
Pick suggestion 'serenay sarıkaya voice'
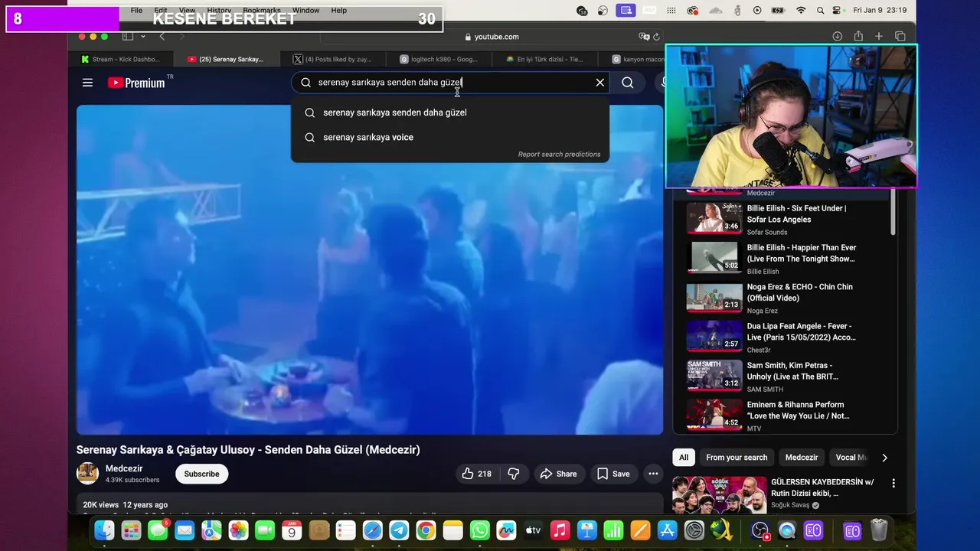click(x=450, y=137)
